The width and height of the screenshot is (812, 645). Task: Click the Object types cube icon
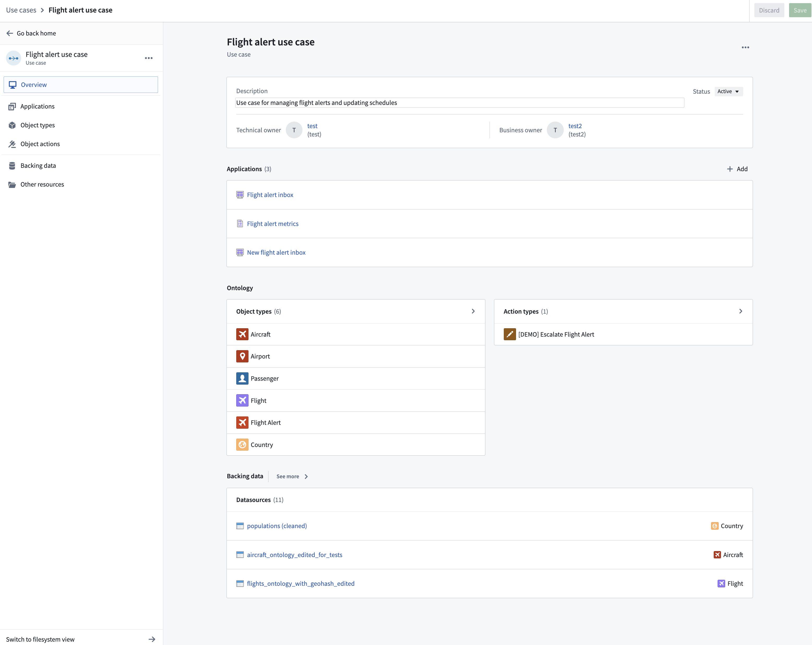point(12,125)
